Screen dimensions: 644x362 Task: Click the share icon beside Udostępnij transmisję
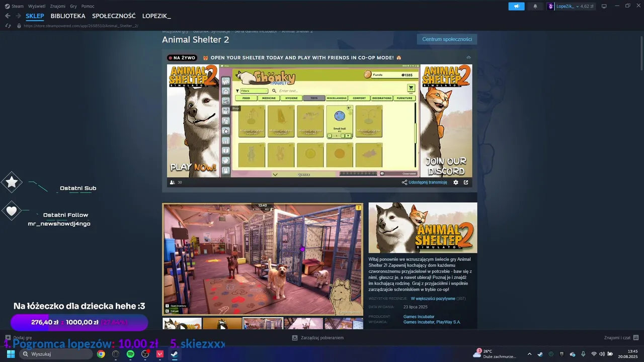[404, 183]
